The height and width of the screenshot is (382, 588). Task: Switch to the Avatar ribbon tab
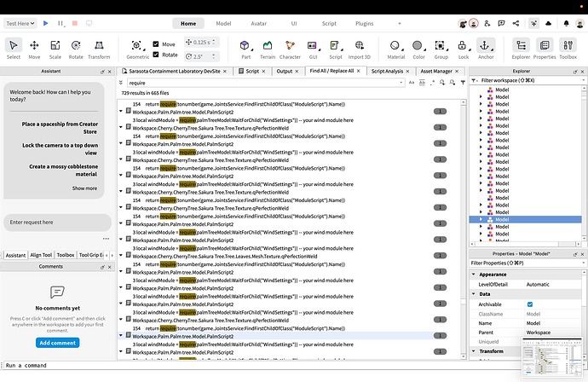pos(259,23)
